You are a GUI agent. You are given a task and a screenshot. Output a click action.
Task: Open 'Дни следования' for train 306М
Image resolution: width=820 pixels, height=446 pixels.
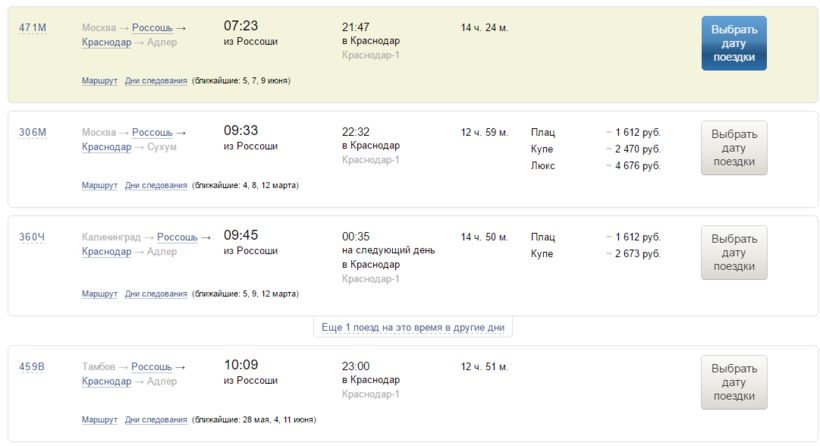pyautogui.click(x=156, y=185)
